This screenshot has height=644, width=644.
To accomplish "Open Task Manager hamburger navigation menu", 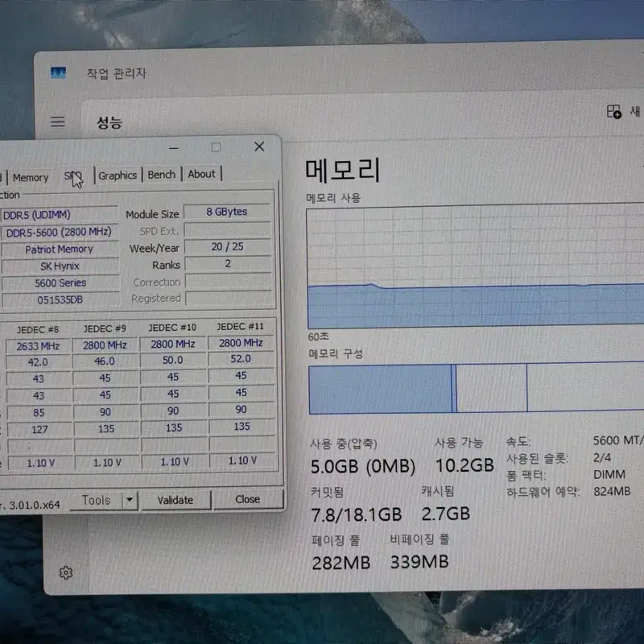I will point(57,122).
